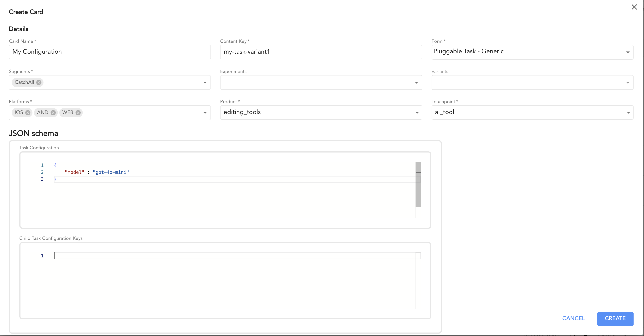Click inside the Child Task Configuration Keys editor

200,256
